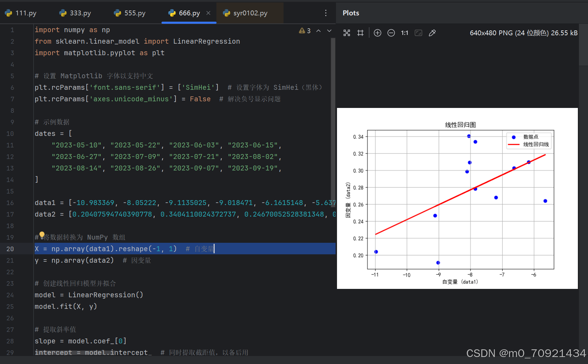Open the hidden tabs overflow menu
Image resolution: width=588 pixels, height=364 pixels.
pos(326,13)
